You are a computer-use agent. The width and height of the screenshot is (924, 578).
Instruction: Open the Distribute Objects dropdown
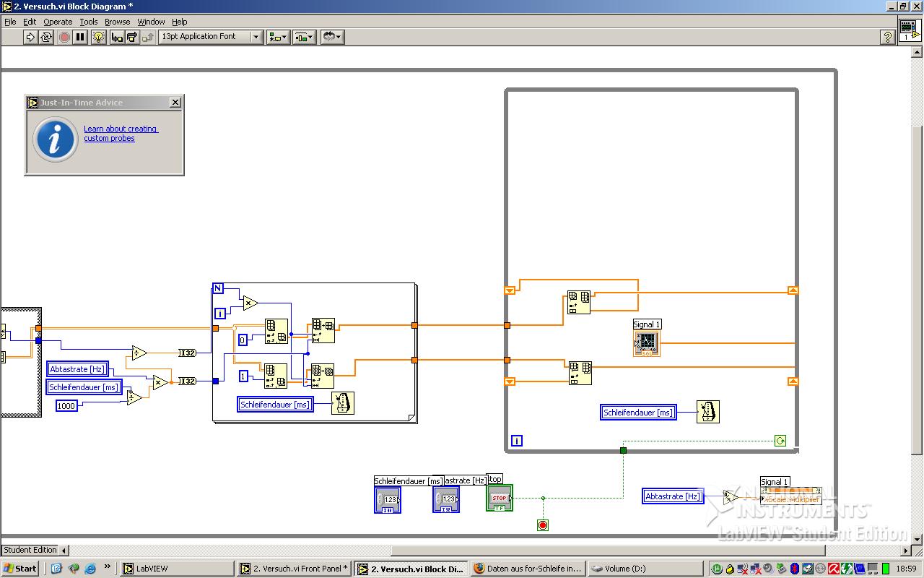pos(305,37)
